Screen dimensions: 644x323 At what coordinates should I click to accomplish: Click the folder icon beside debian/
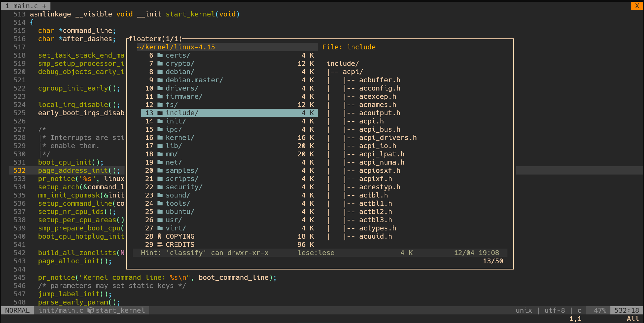pyautogui.click(x=160, y=72)
